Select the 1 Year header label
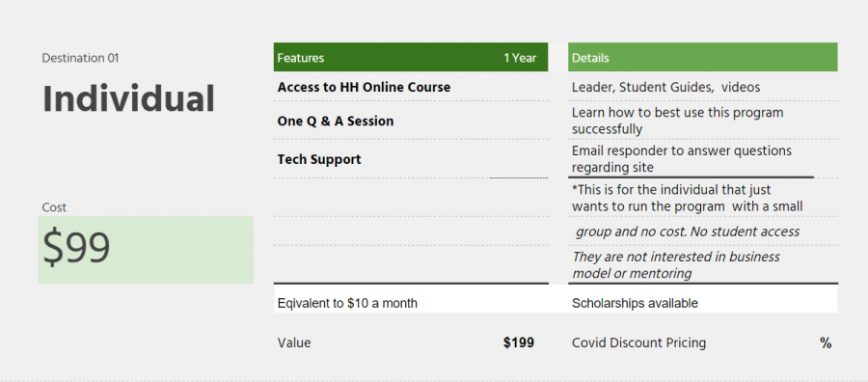Image resolution: width=868 pixels, height=382 pixels. coord(520,58)
